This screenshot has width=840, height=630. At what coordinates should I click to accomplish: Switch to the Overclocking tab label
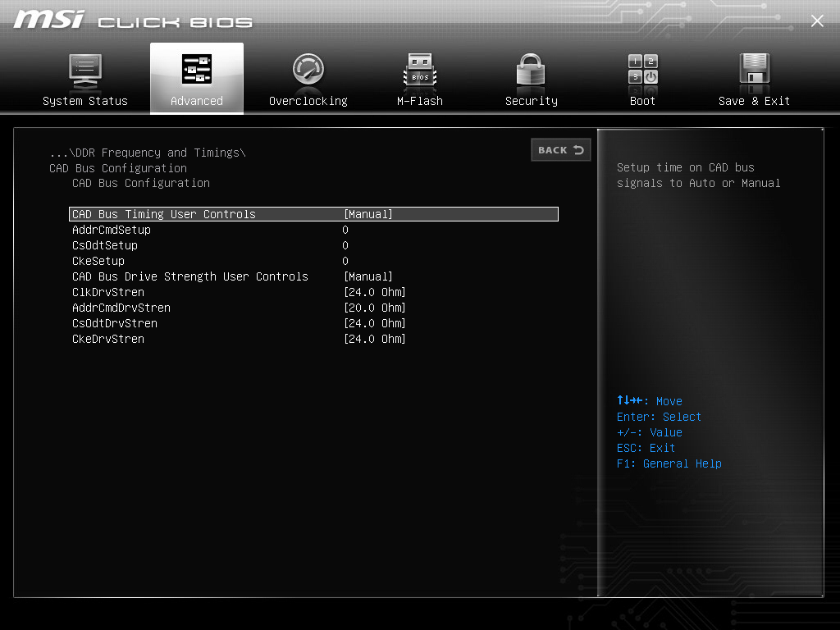[x=308, y=101]
